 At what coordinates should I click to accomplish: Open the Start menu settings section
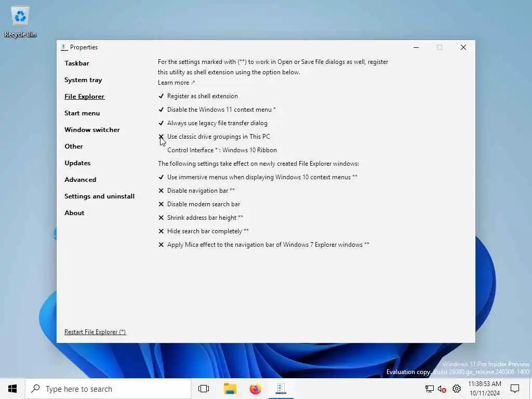click(x=82, y=113)
